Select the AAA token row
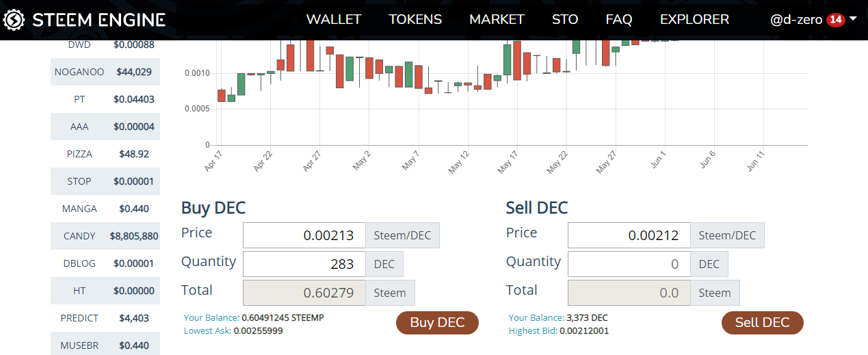 tap(105, 127)
